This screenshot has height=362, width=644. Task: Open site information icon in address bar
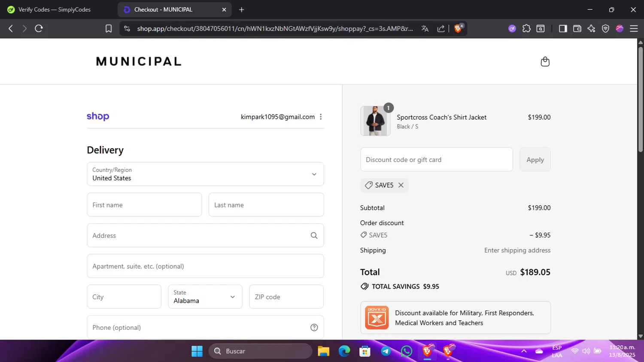[x=127, y=28]
